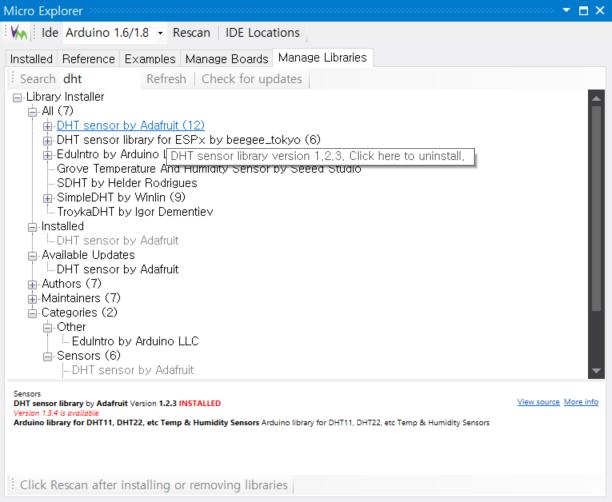This screenshot has height=502, width=612.
Task: Open the More info link
Action: point(581,402)
